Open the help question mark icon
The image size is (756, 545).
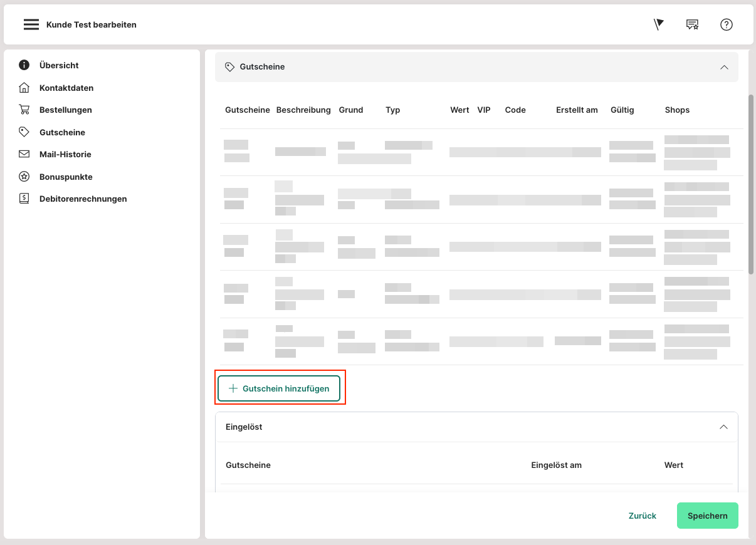727,24
